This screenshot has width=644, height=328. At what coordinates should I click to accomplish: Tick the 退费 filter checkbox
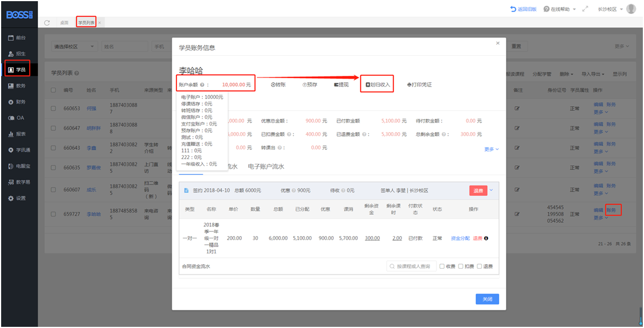(x=479, y=267)
